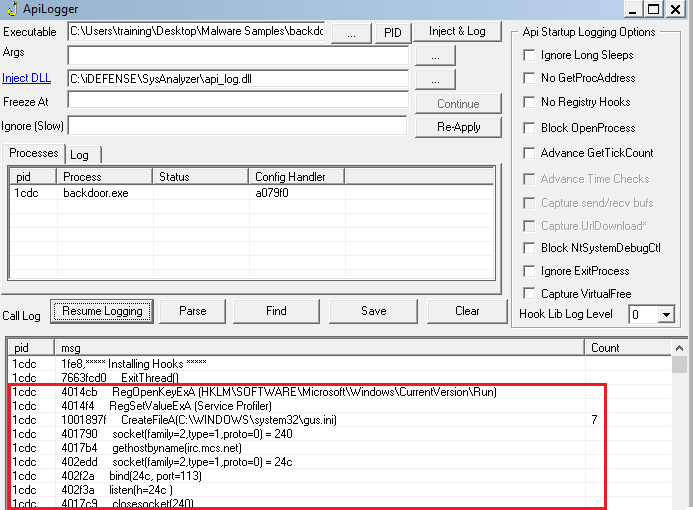Click the Parse button

point(192,311)
